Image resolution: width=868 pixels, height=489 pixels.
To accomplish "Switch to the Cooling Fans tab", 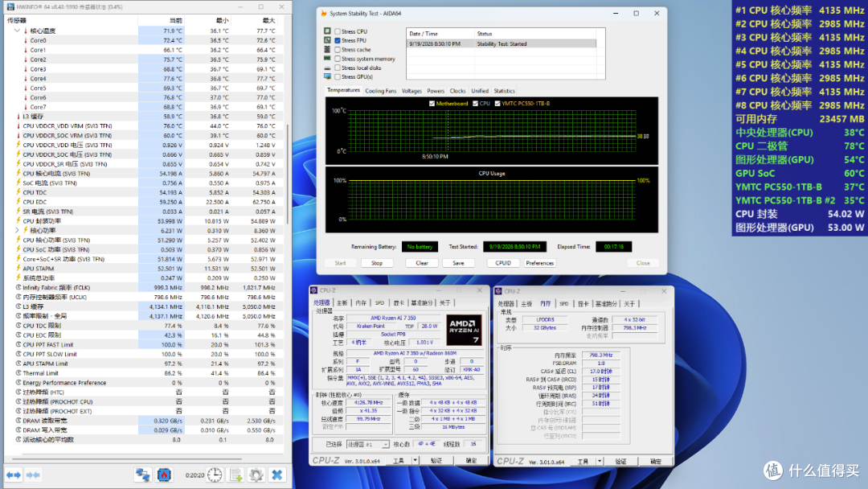I will click(381, 91).
